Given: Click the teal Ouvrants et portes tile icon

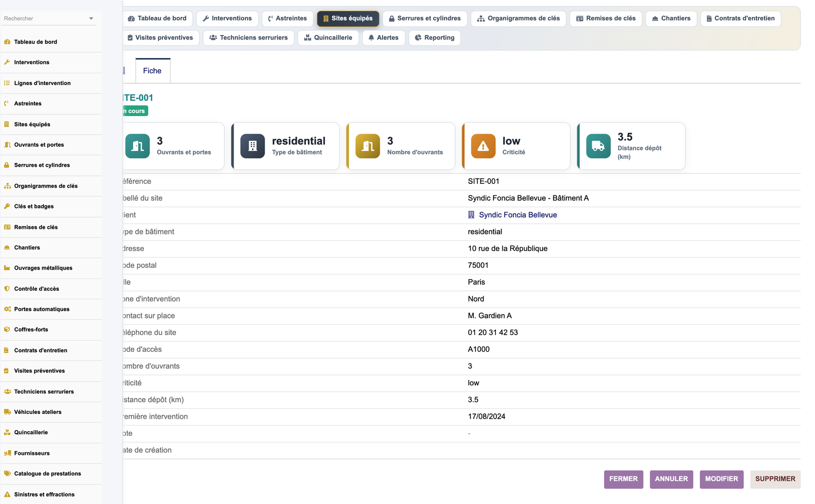Looking at the screenshot, I should [x=138, y=146].
